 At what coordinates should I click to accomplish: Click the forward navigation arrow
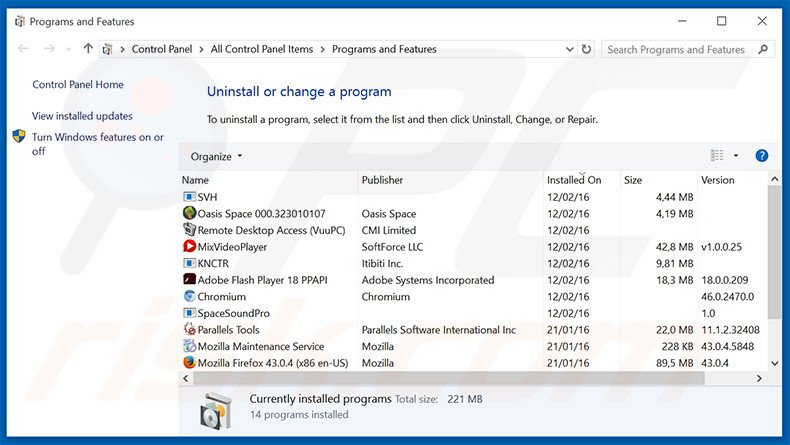[x=49, y=49]
